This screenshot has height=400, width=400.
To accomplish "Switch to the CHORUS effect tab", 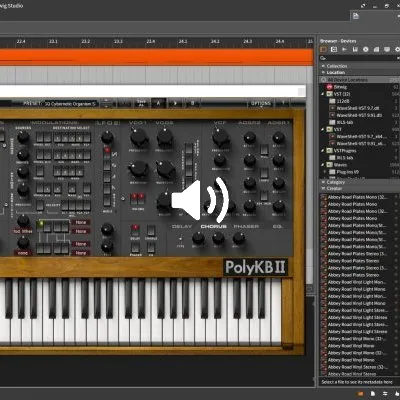I will tap(214, 226).
